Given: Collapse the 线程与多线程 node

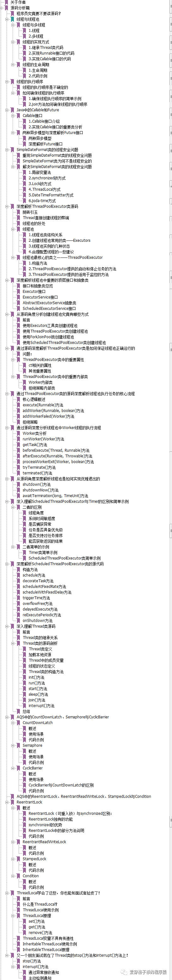Looking at the screenshot, I should (x=13, y=25).
